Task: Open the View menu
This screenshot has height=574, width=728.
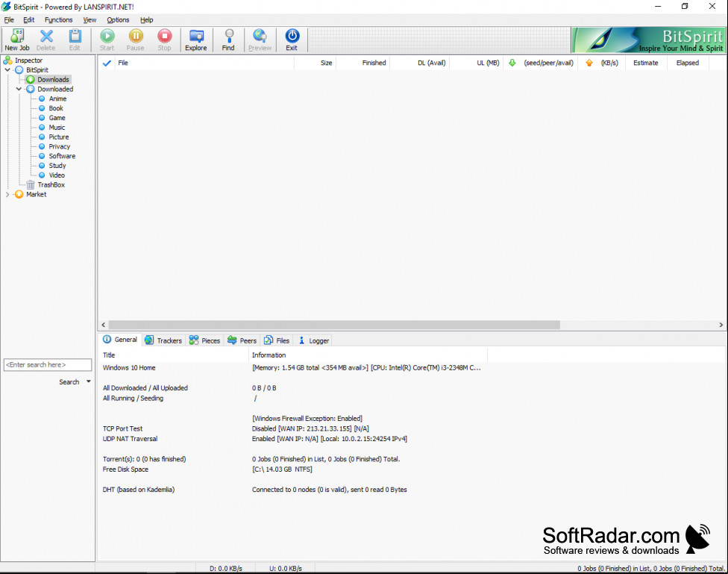Action: click(90, 20)
